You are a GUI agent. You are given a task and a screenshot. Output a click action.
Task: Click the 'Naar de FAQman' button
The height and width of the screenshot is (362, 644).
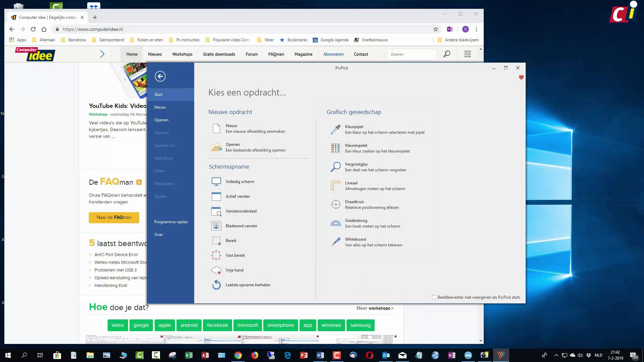(x=114, y=218)
